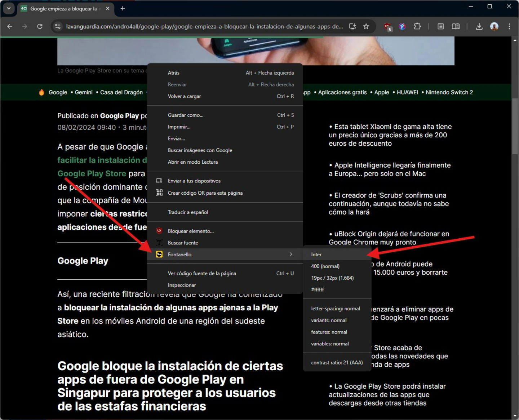Select 'Atrás' in the context menu
519x420 pixels.
click(225, 73)
